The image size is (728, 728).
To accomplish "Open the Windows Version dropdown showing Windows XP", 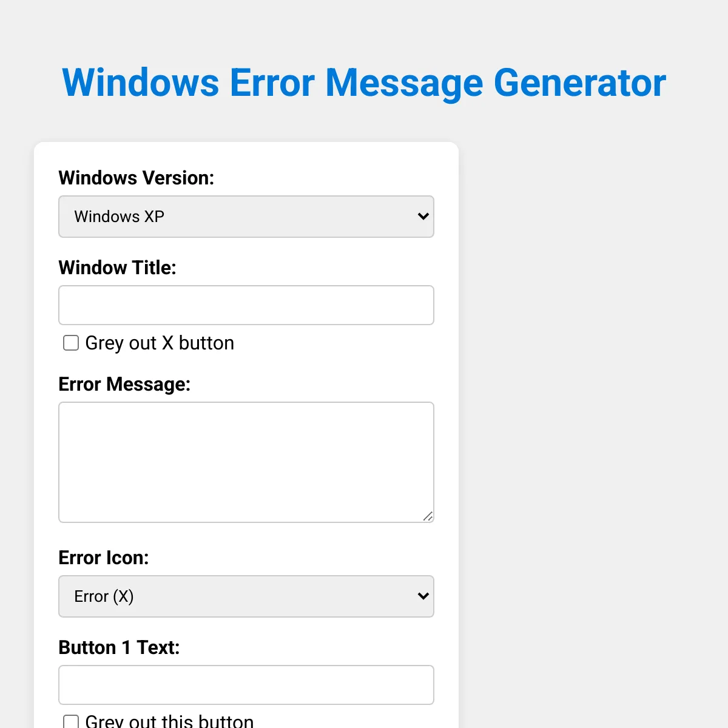I will pos(246,217).
